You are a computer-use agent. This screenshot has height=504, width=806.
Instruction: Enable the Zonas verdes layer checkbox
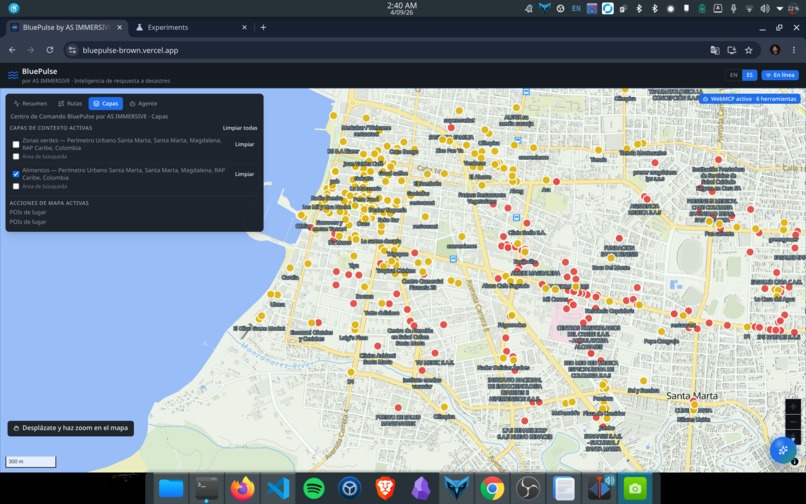pyautogui.click(x=16, y=145)
